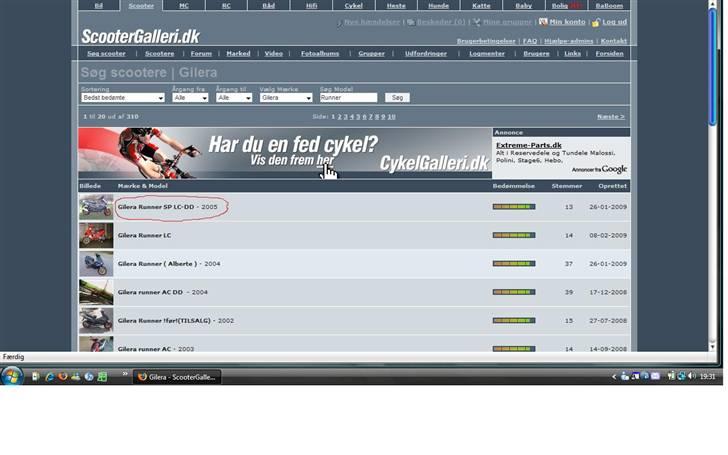Open the Sortering dropdown
This screenshot has width=728, height=455.
tap(122, 98)
